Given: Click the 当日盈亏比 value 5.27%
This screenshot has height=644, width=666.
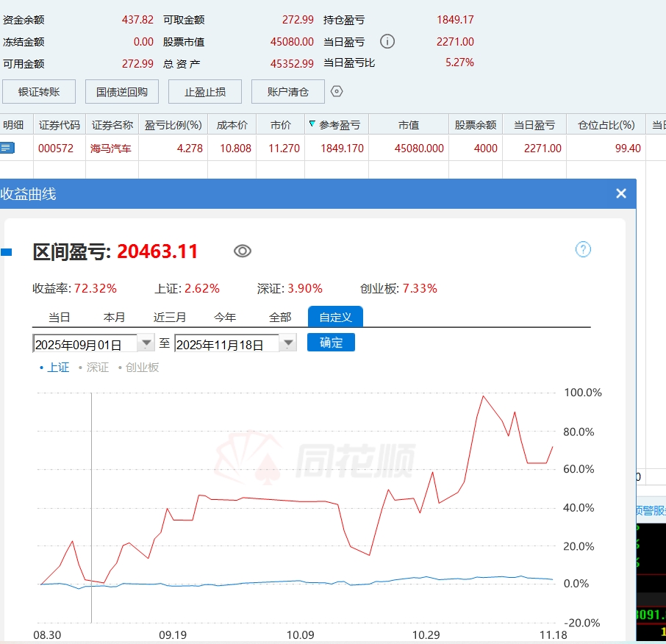Looking at the screenshot, I should click(459, 62).
